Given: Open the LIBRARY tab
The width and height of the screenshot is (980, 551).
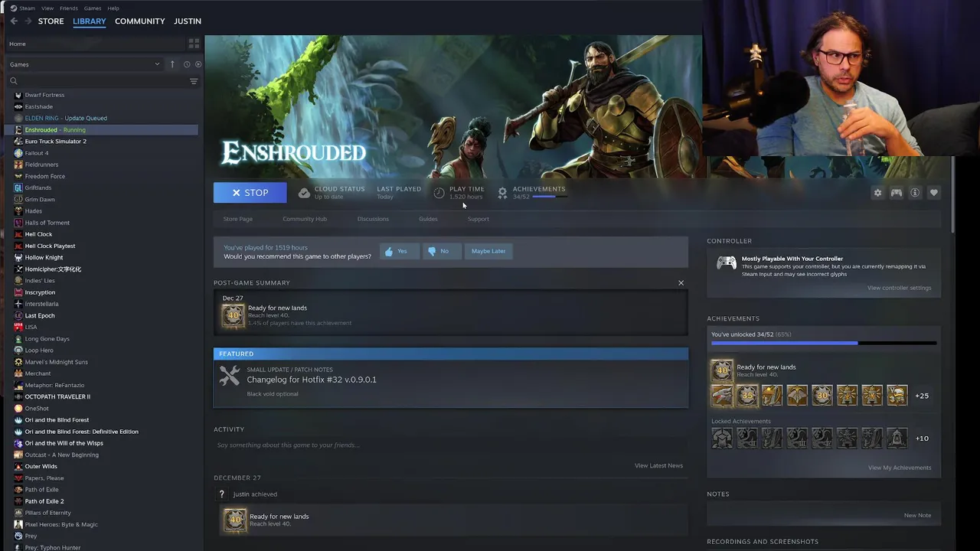Looking at the screenshot, I should click(x=90, y=21).
